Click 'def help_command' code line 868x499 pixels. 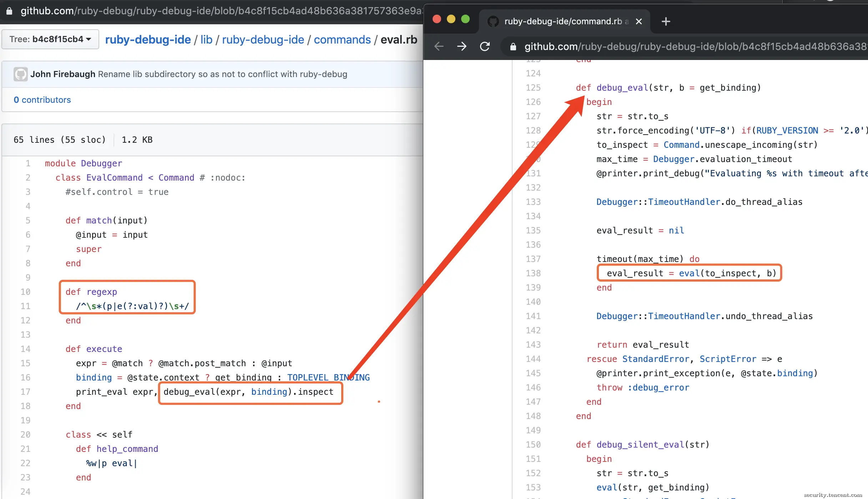coord(117,449)
